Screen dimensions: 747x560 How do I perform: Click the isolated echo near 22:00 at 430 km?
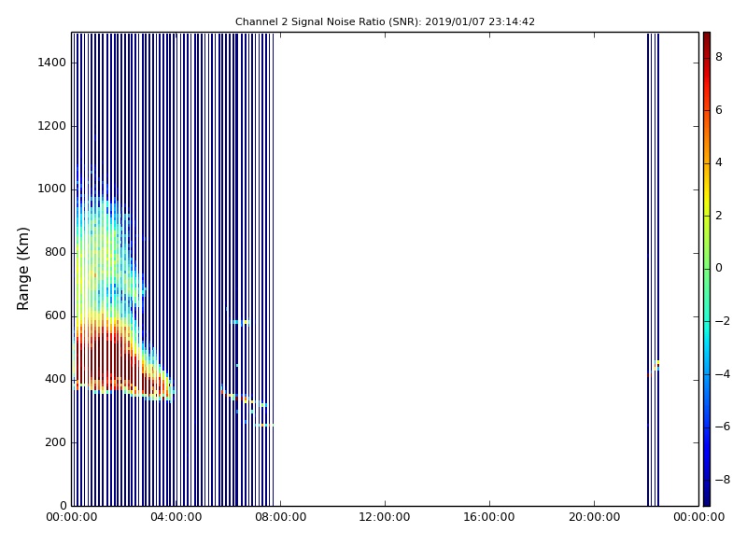pos(655,367)
